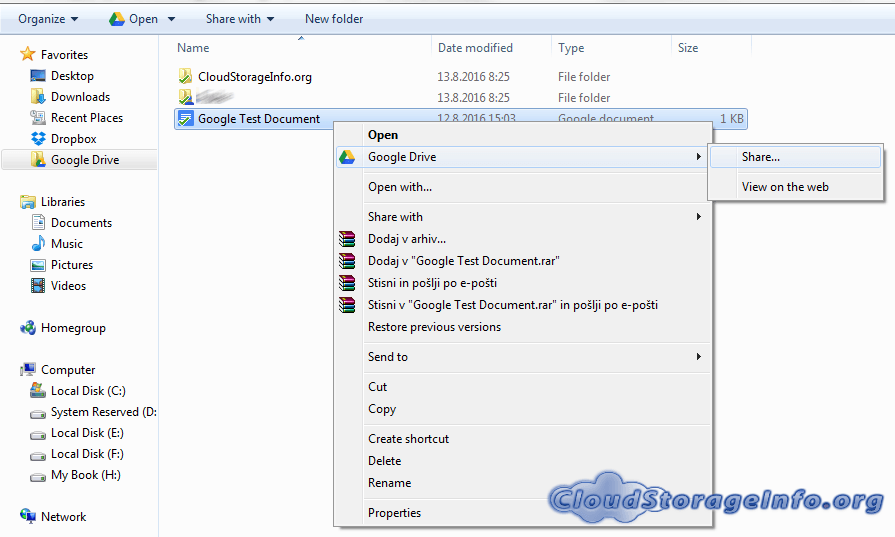This screenshot has width=895, height=537.
Task: Select Share... in Google Drive submenu
Action: pos(795,157)
